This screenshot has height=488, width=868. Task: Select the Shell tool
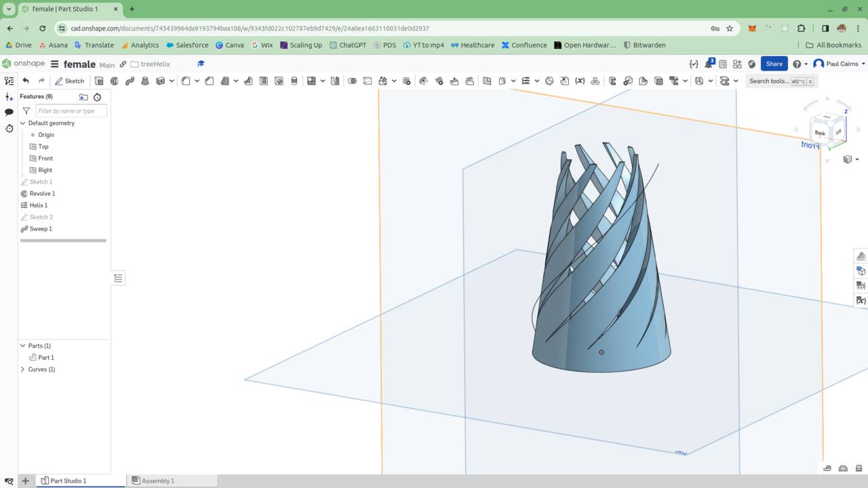[263, 81]
